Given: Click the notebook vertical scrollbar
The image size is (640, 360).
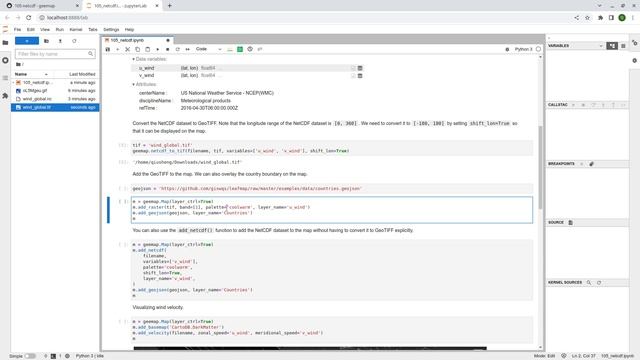Looking at the screenshot, I should tap(540, 167).
